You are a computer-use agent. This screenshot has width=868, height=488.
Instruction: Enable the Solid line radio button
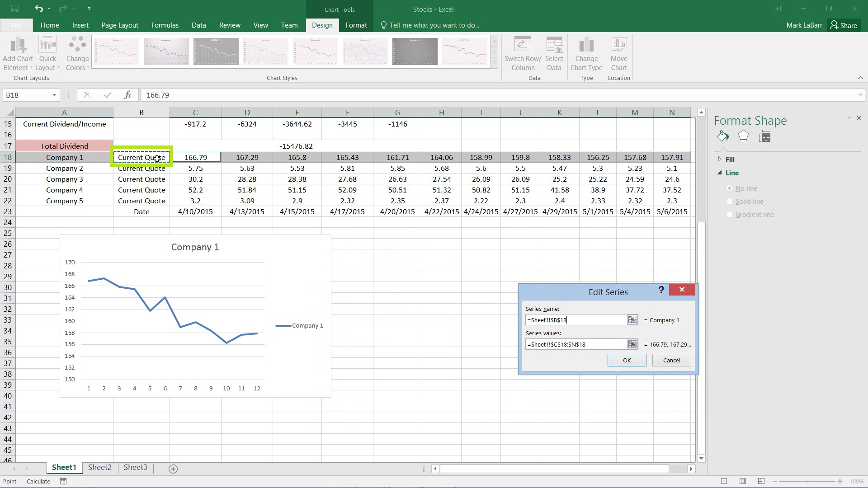click(x=729, y=201)
